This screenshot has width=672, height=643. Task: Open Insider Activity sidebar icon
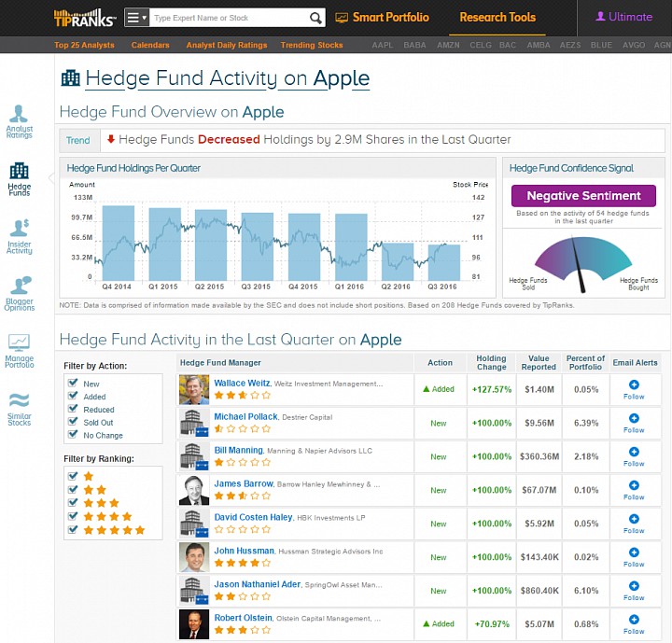click(x=19, y=237)
